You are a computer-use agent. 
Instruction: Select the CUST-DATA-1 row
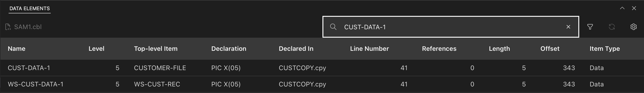[29, 68]
